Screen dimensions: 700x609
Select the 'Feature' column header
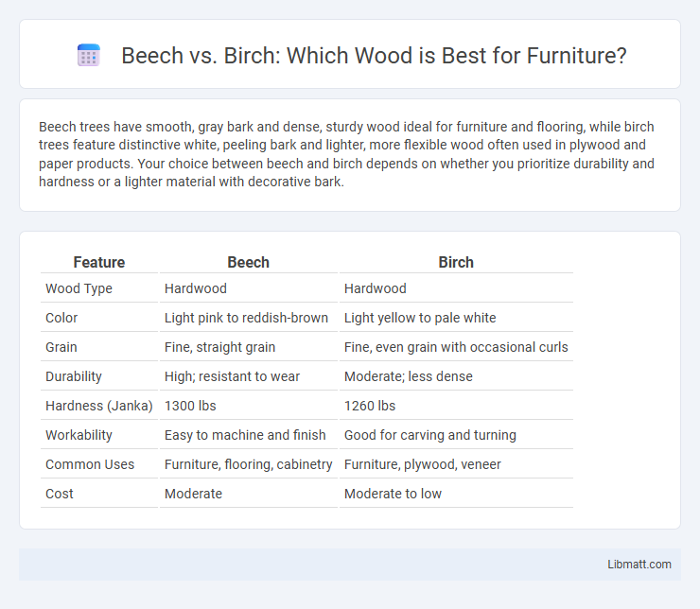(x=99, y=262)
